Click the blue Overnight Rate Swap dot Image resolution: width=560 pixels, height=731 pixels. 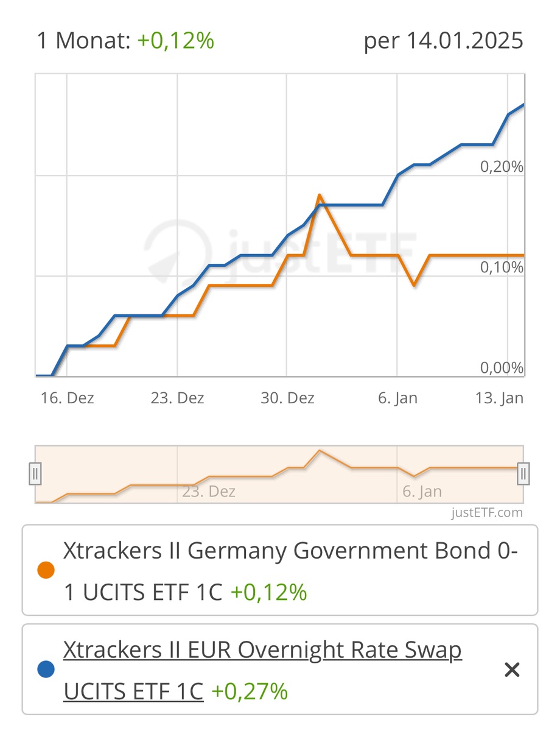[x=46, y=670]
